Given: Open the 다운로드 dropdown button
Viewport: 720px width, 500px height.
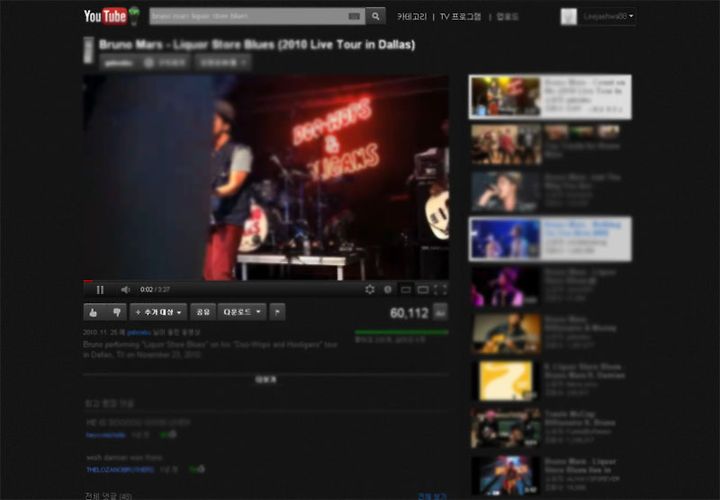Looking at the screenshot, I should pos(242,312).
